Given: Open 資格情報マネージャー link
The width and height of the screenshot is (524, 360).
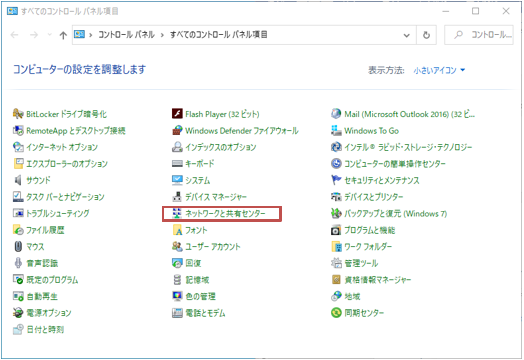Looking at the screenshot, I should pyautogui.click(x=378, y=280).
